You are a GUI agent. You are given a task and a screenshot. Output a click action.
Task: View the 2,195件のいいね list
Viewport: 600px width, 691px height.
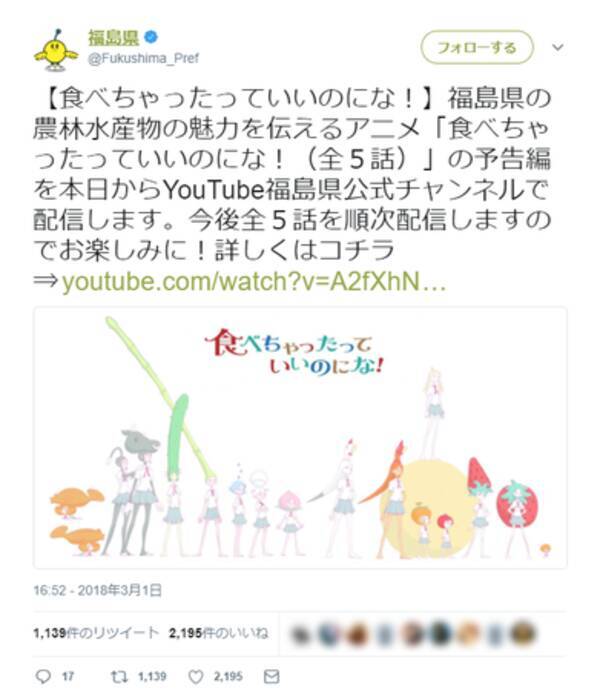click(219, 633)
